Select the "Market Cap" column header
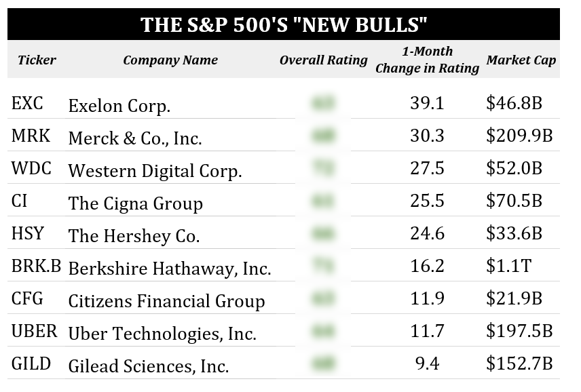The width and height of the screenshot is (581, 392). 521,60
